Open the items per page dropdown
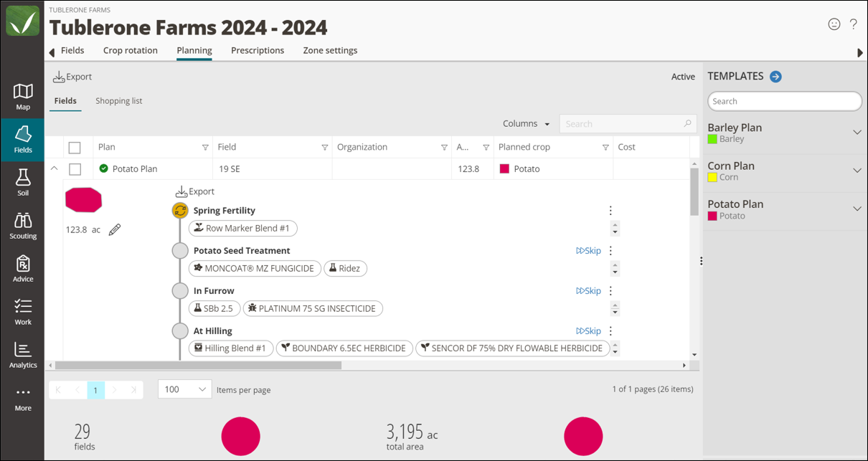868x461 pixels. pyautogui.click(x=184, y=389)
